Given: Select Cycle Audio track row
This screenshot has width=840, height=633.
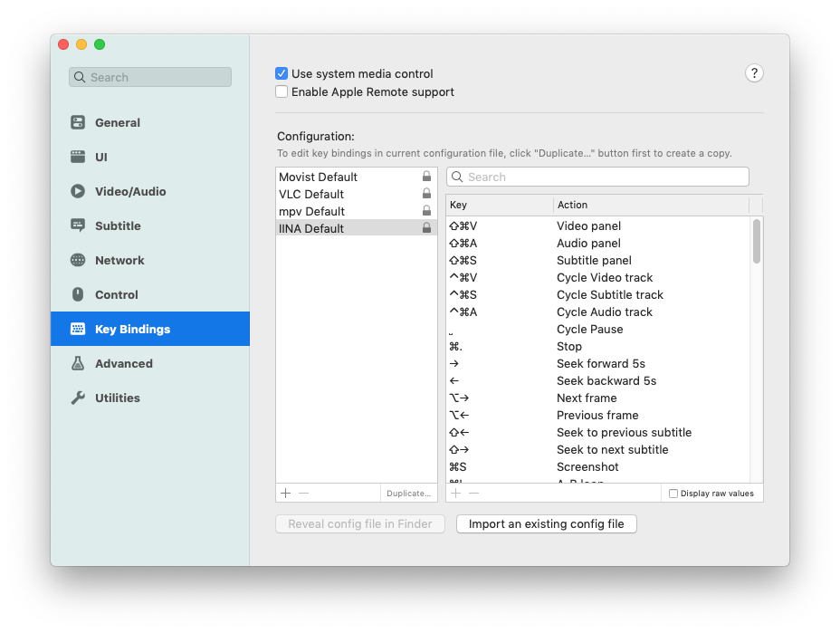Looking at the screenshot, I should click(597, 312).
